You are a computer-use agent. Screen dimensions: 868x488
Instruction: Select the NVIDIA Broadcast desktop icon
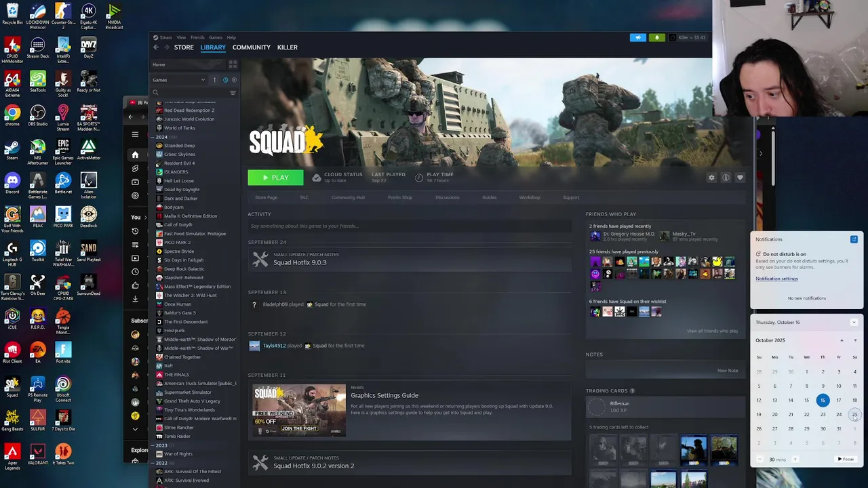(114, 16)
